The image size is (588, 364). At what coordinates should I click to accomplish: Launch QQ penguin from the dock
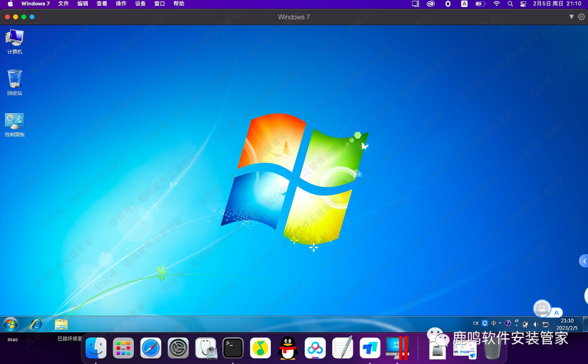point(287,348)
